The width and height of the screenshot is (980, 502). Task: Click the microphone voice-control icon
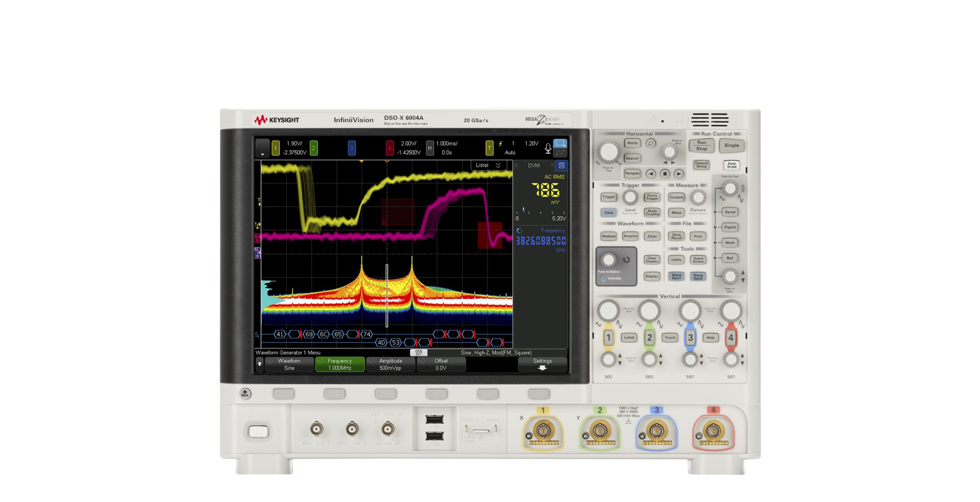(548, 148)
